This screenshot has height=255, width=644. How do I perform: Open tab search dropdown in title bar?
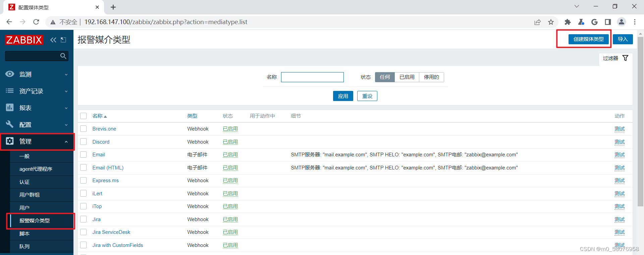tap(577, 6)
